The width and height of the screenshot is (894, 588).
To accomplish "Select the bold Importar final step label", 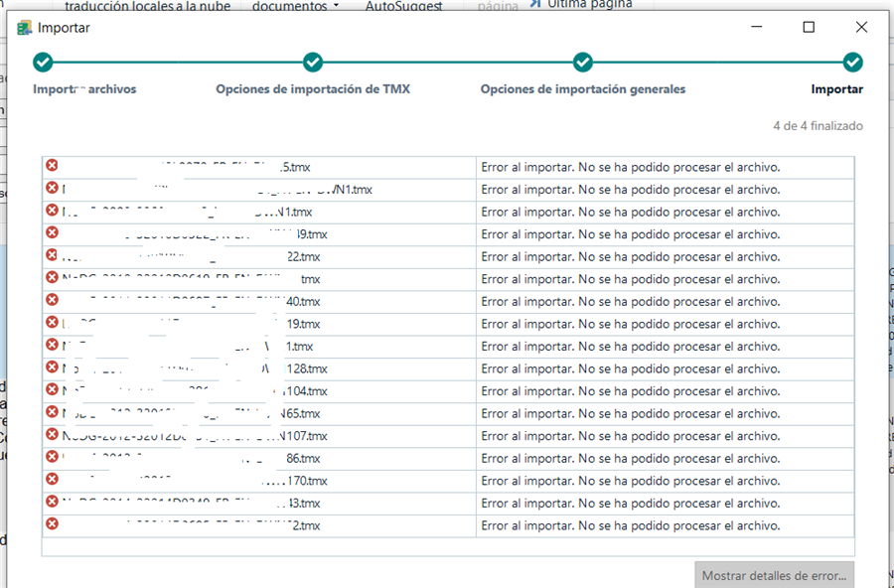I will (x=837, y=89).
